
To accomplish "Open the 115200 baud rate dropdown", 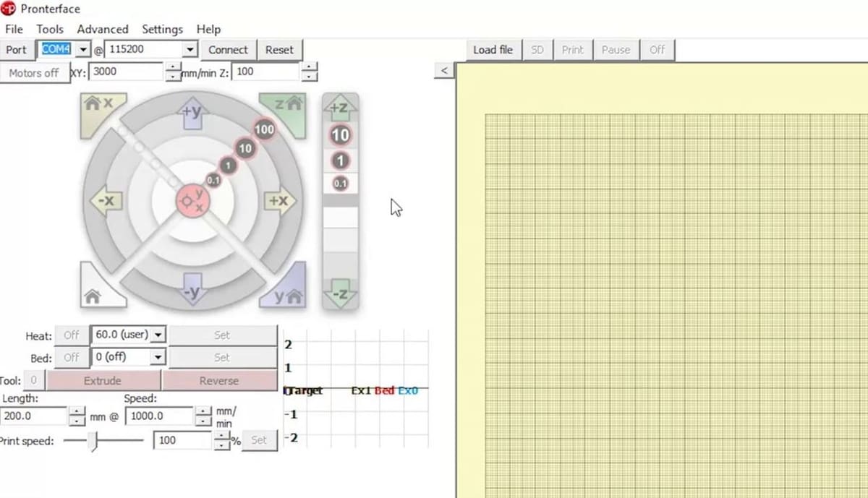I will tap(190, 50).
